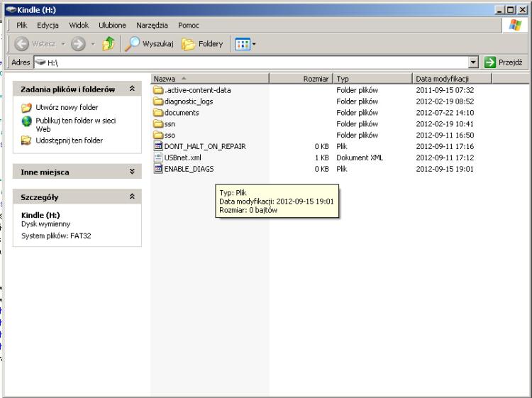Sort by Data modyfikacji column header
Screen dimensions: 532x398
point(452,79)
